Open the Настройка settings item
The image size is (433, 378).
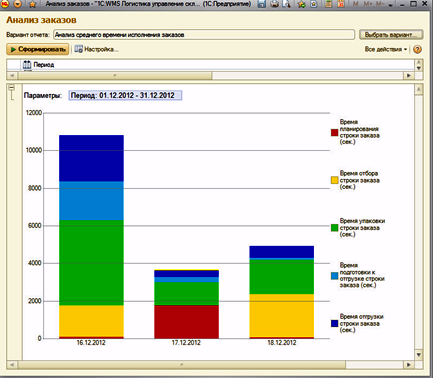(x=97, y=49)
